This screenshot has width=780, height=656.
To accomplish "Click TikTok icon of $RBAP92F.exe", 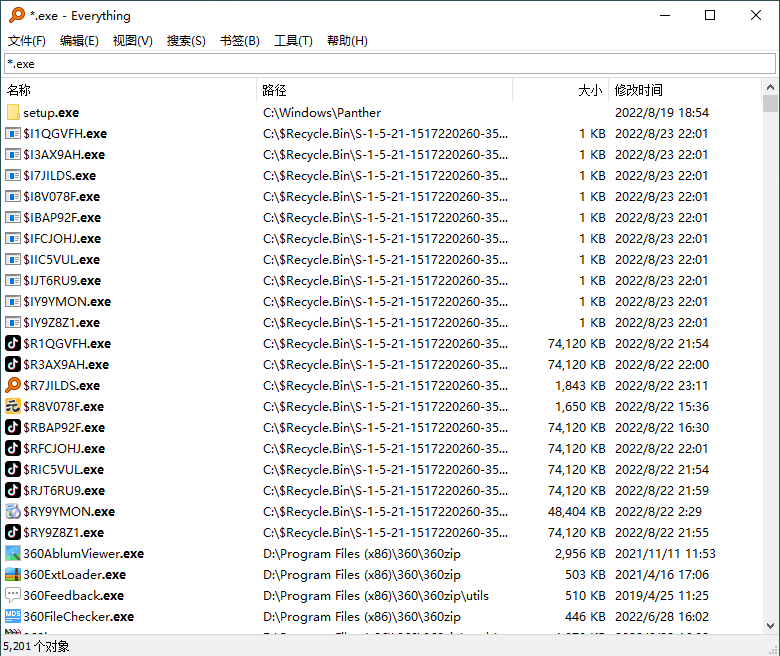I will [x=13, y=427].
